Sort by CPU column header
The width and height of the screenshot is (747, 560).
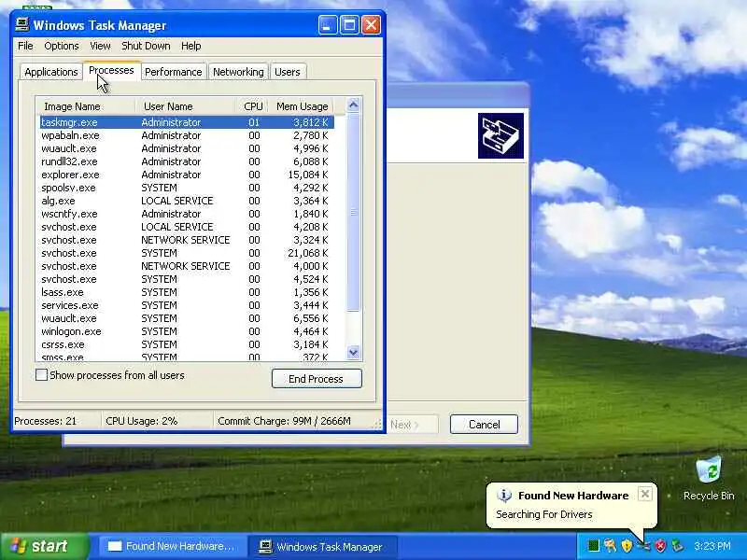click(x=252, y=106)
